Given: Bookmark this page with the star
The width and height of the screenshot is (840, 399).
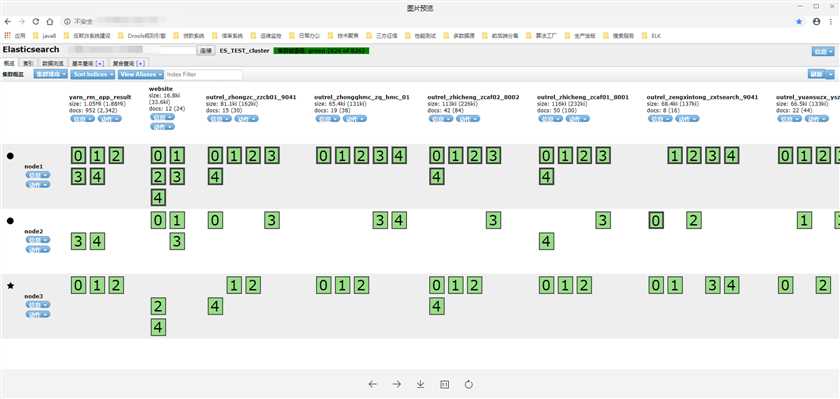Looking at the screenshot, I should point(799,21).
